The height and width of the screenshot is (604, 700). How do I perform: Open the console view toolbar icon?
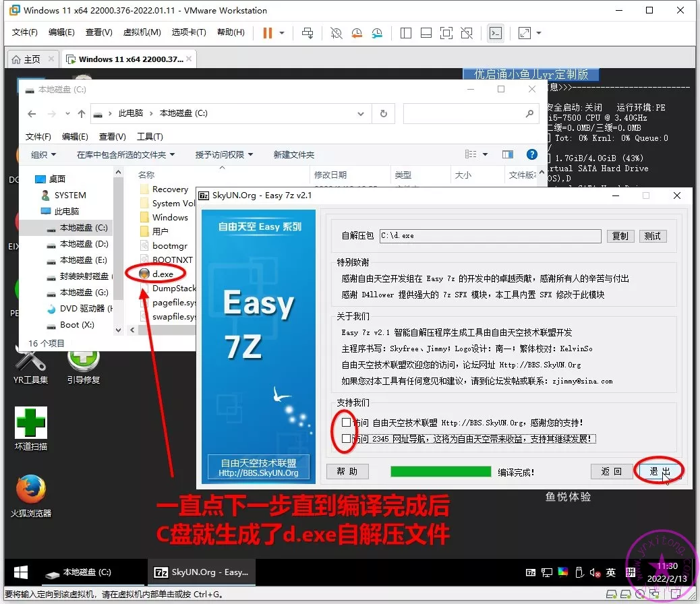(496, 33)
